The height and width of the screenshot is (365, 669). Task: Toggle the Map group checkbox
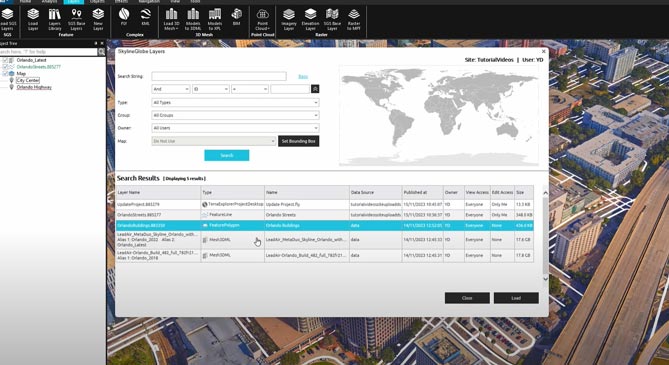coord(5,74)
